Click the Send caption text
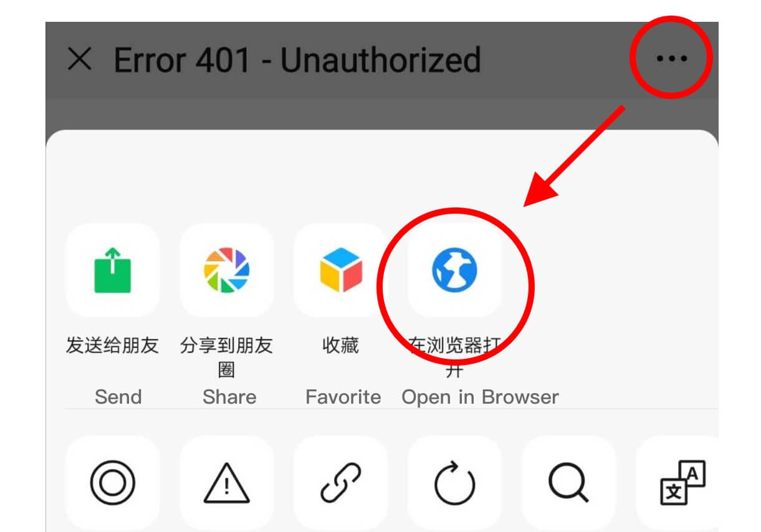Image resolution: width=761 pixels, height=532 pixels. 118,397
